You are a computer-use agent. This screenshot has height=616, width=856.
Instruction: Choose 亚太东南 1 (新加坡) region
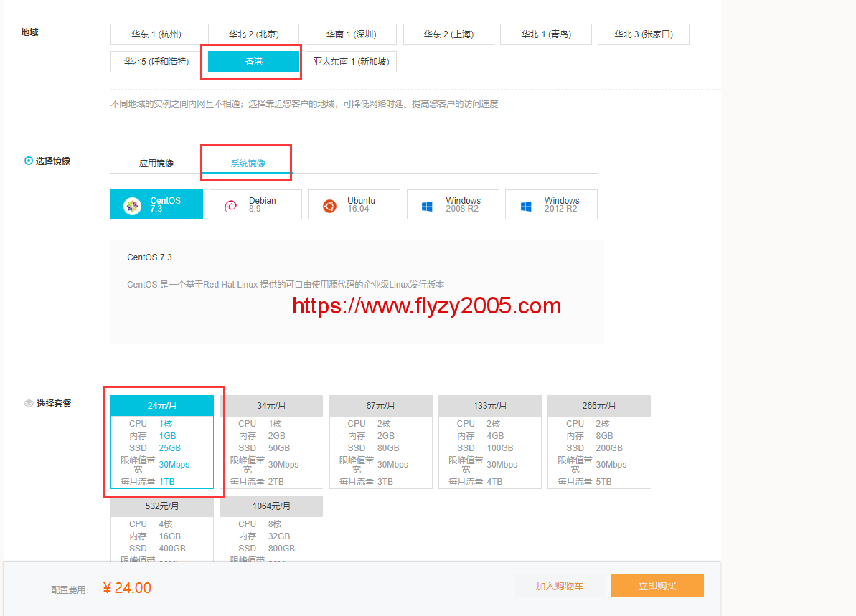coord(351,62)
